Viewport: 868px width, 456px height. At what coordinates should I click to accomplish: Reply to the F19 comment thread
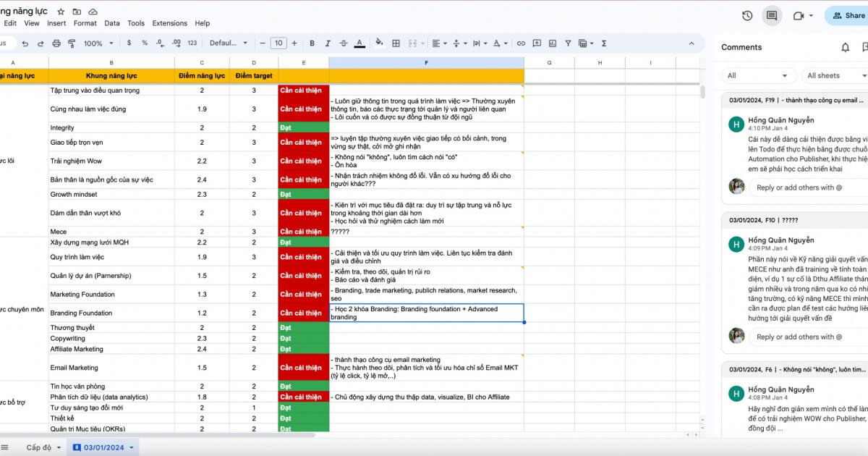coord(810,187)
